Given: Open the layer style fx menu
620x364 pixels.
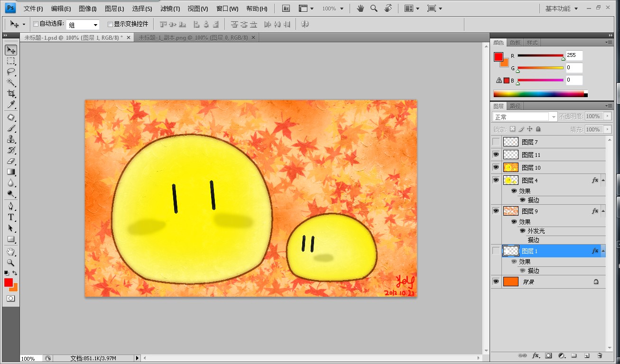Looking at the screenshot, I should (536, 355).
